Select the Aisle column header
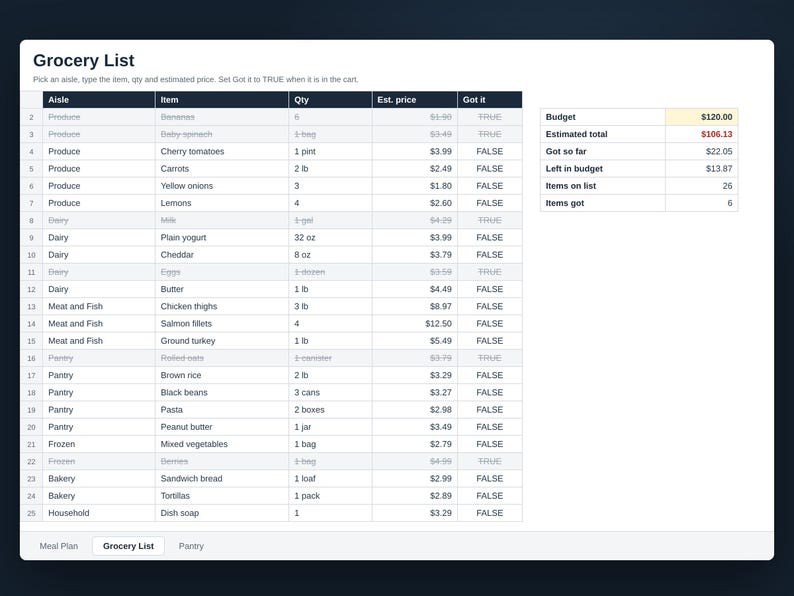The image size is (794, 596). [99, 100]
